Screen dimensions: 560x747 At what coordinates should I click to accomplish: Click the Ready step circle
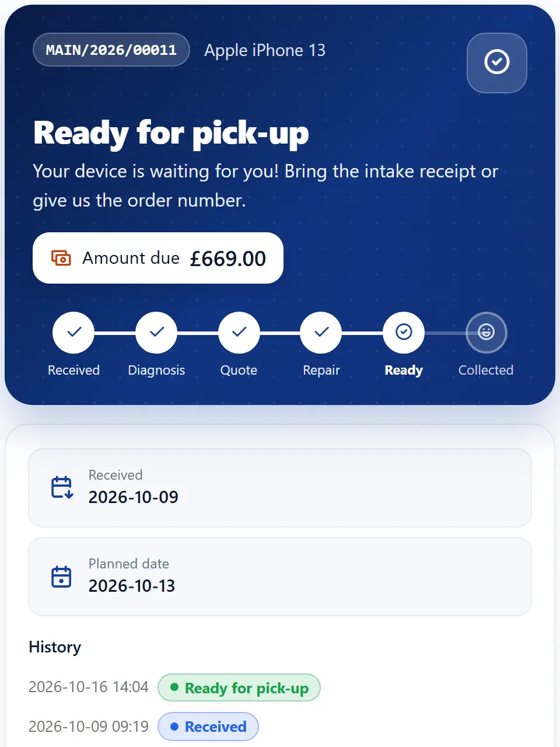point(404,333)
